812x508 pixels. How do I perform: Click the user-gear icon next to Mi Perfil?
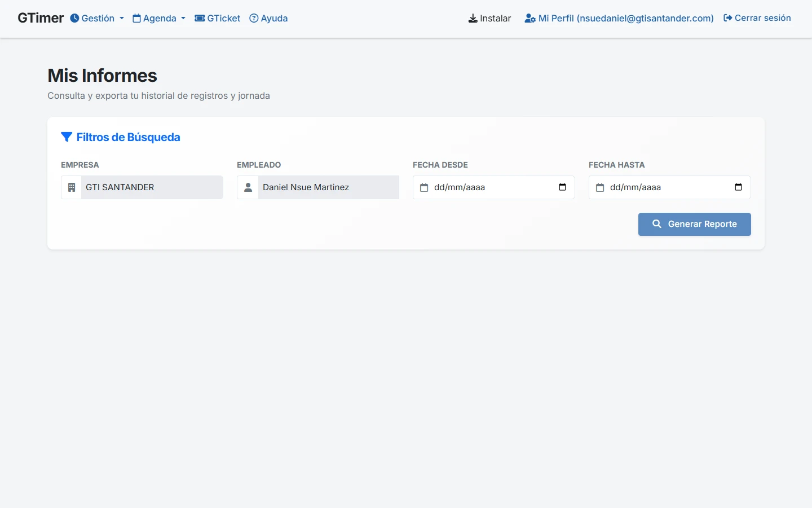coord(530,18)
